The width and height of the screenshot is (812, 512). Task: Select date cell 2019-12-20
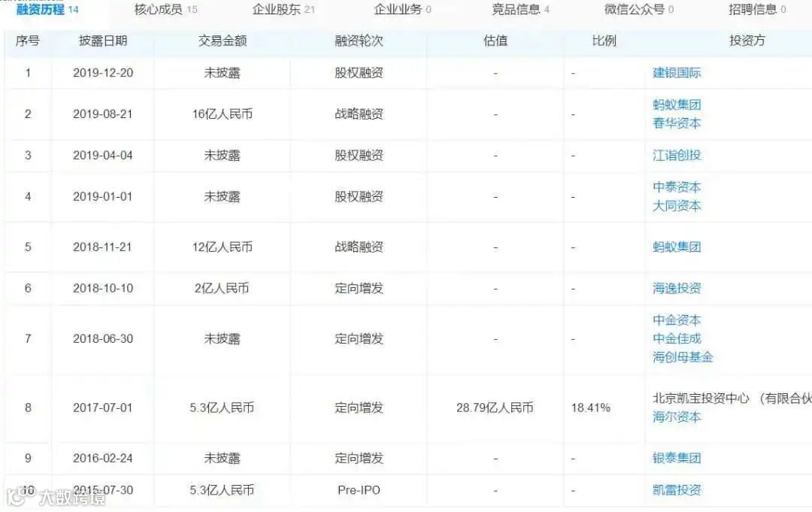coord(103,73)
